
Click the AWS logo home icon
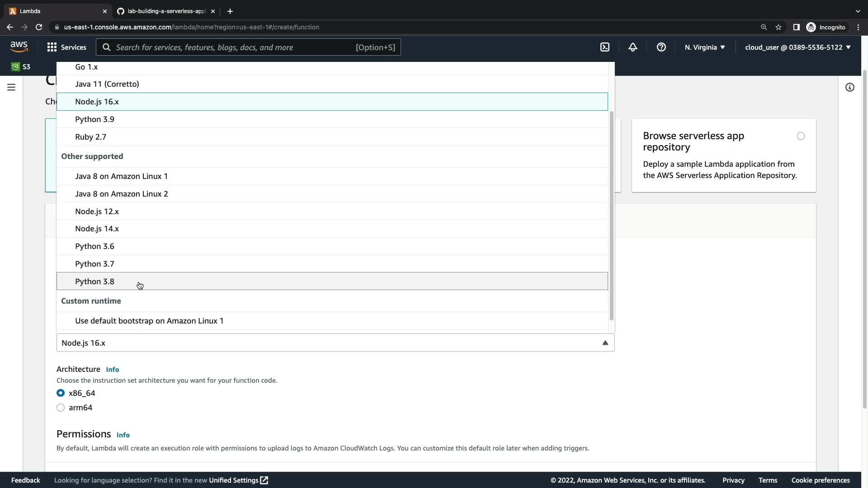coord(19,47)
